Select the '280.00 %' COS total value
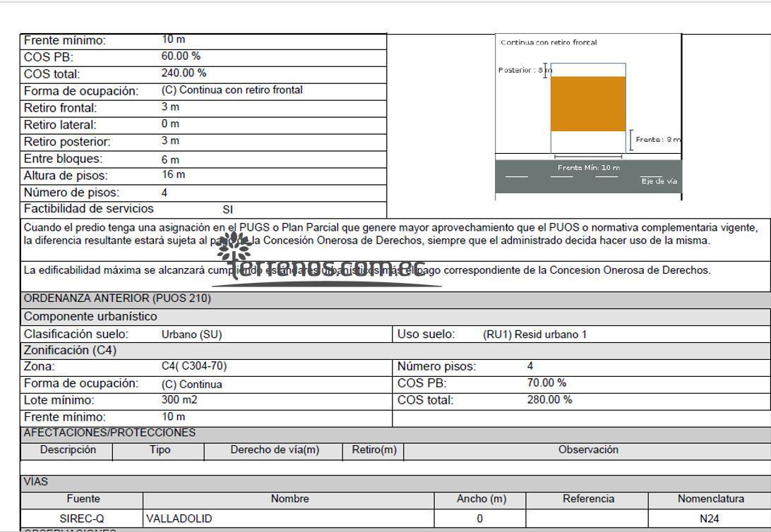 coord(549,400)
